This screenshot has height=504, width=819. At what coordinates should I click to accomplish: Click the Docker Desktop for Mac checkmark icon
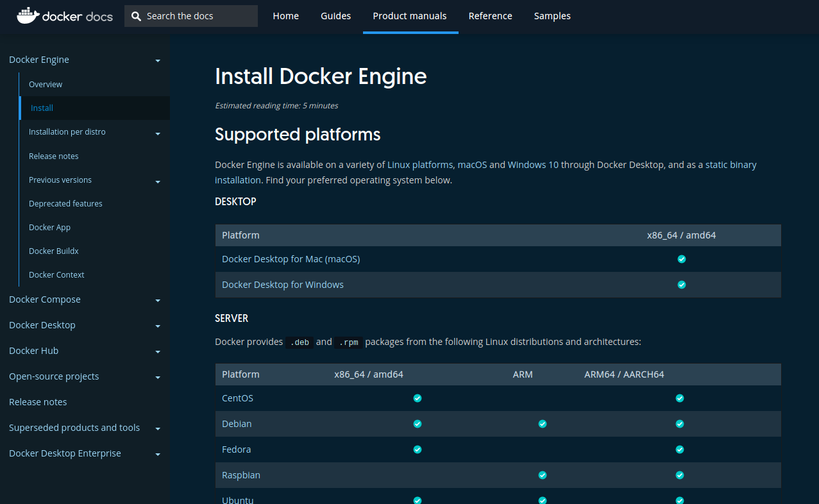[x=682, y=259]
